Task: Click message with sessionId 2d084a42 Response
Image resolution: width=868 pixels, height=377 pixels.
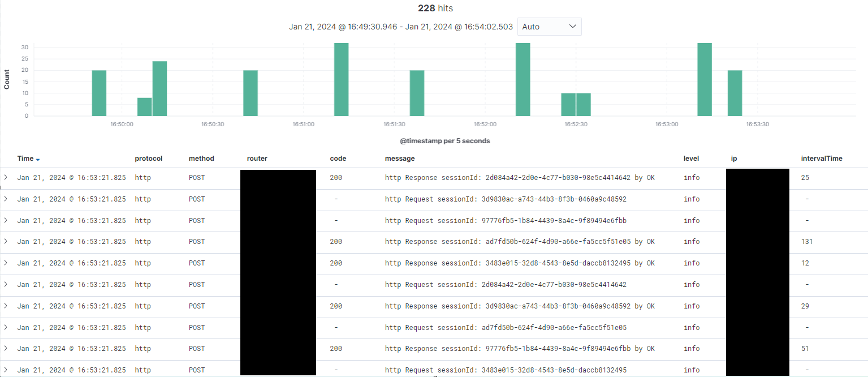Action: [x=520, y=178]
